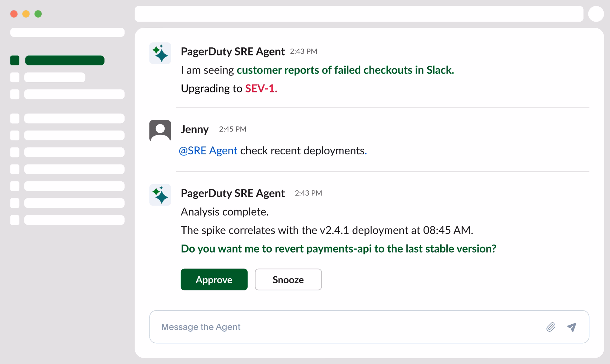Image resolution: width=610 pixels, height=364 pixels.
Task: Click the second SRE Agent avatar icon
Action: [160, 194]
